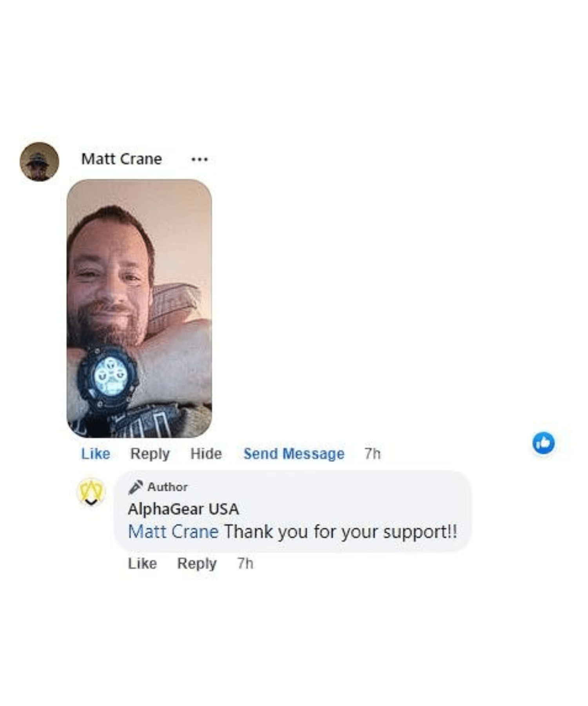Hide Matt Crane's comment
Image resolution: width=588 pixels, height=706 pixels.
(206, 453)
